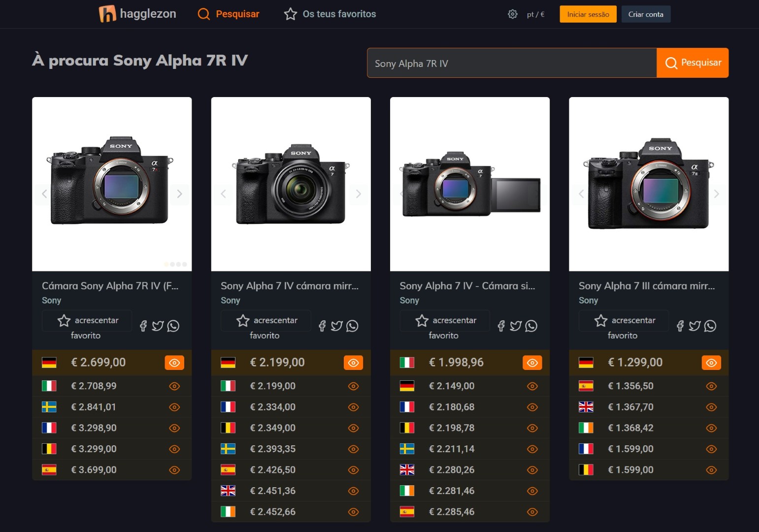Open the settings gear icon
Viewport: 759px width, 532px height.
point(512,14)
